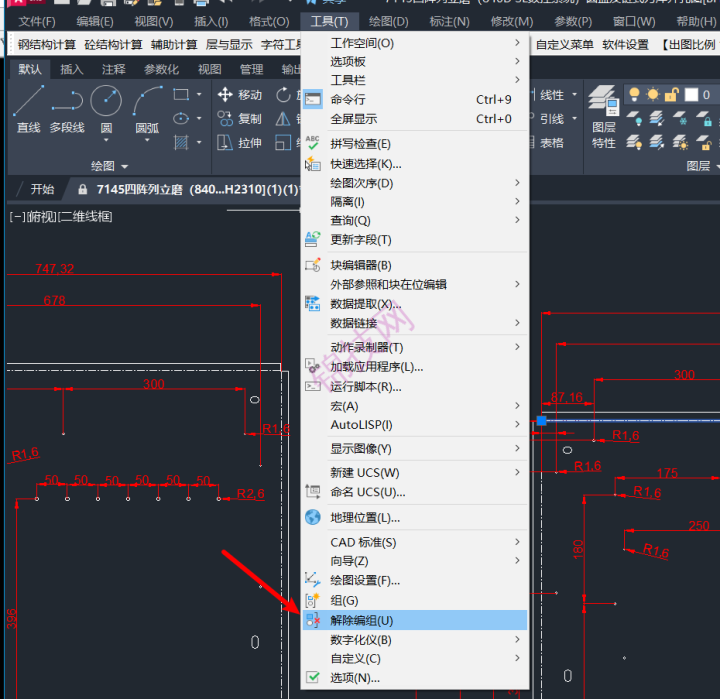Switch to the 注释 ribbon tab
The image size is (720, 699).
click(x=114, y=69)
